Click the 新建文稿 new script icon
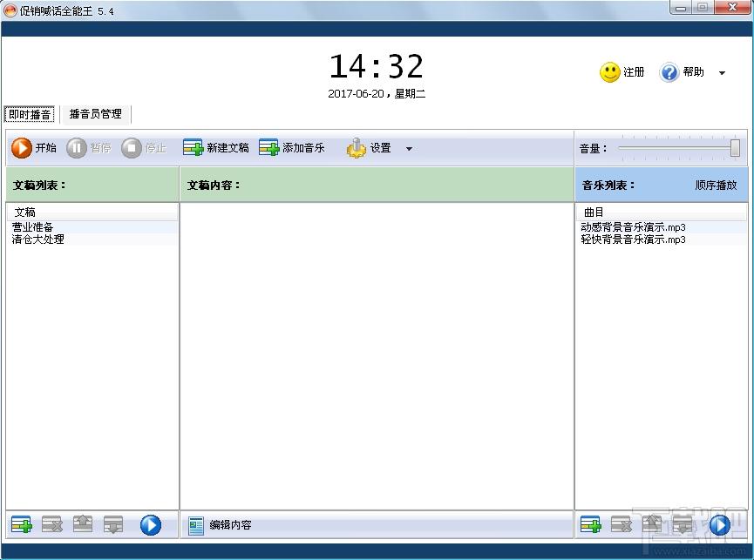754x560 pixels. (x=194, y=148)
